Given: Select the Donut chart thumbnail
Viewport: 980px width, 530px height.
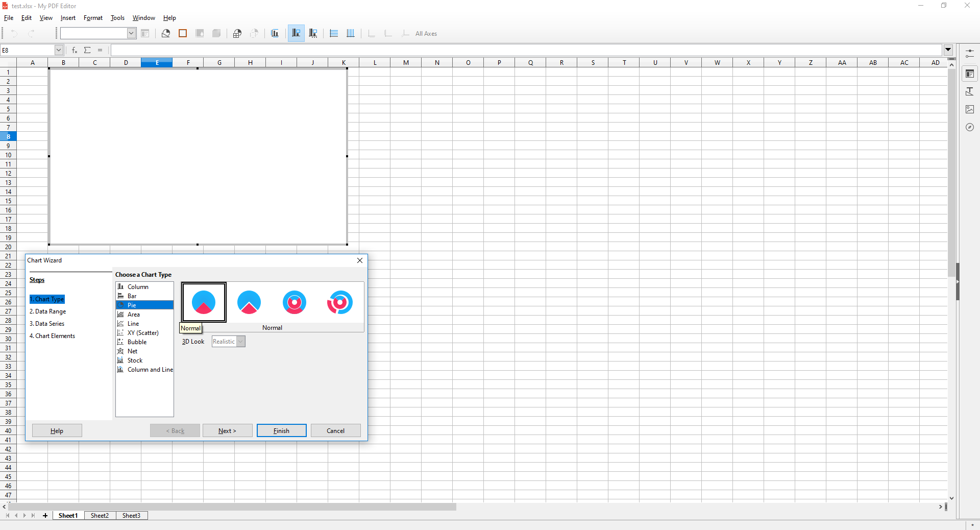Looking at the screenshot, I should tap(295, 302).
